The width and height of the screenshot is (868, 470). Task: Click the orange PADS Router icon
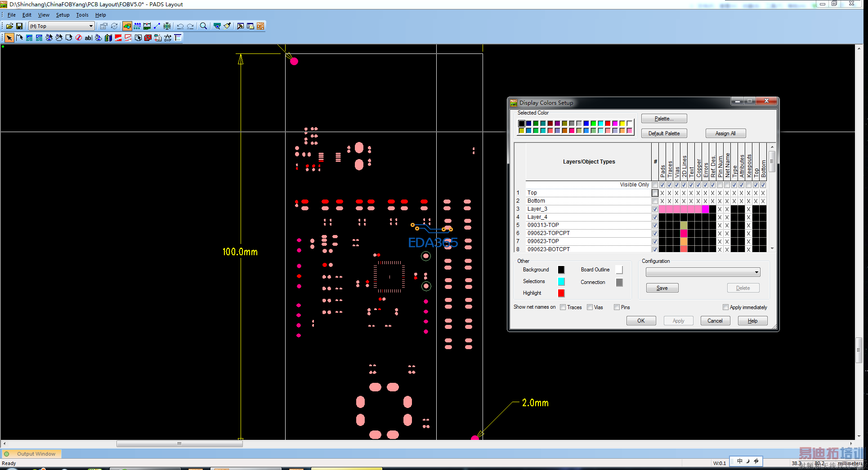click(260, 26)
